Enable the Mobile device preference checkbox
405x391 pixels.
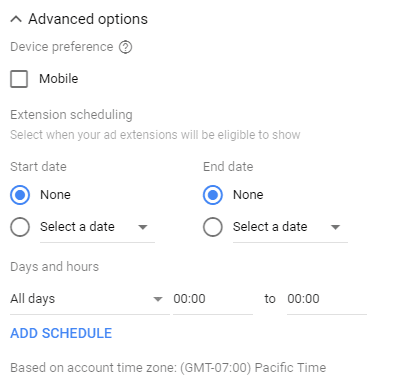tap(19, 79)
